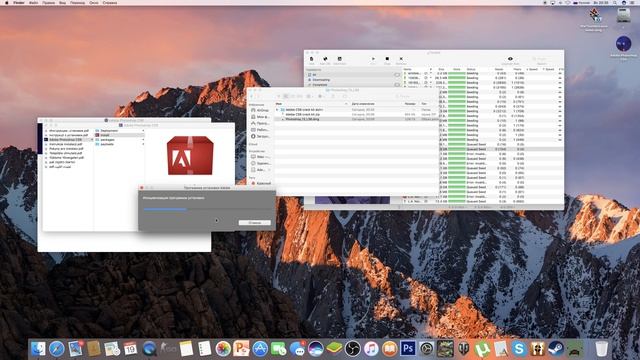Open Steam from the Dock
This screenshot has height=360, width=640.
tap(556, 349)
